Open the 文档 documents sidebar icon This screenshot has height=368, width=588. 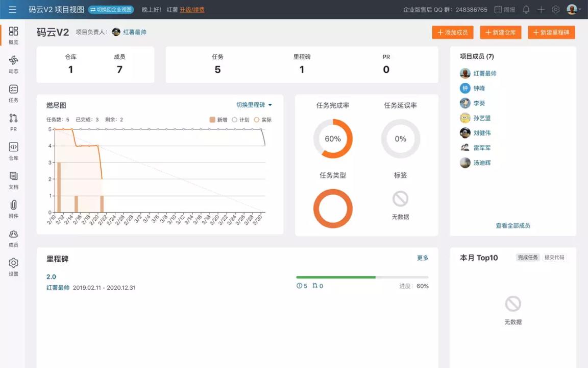(x=13, y=180)
